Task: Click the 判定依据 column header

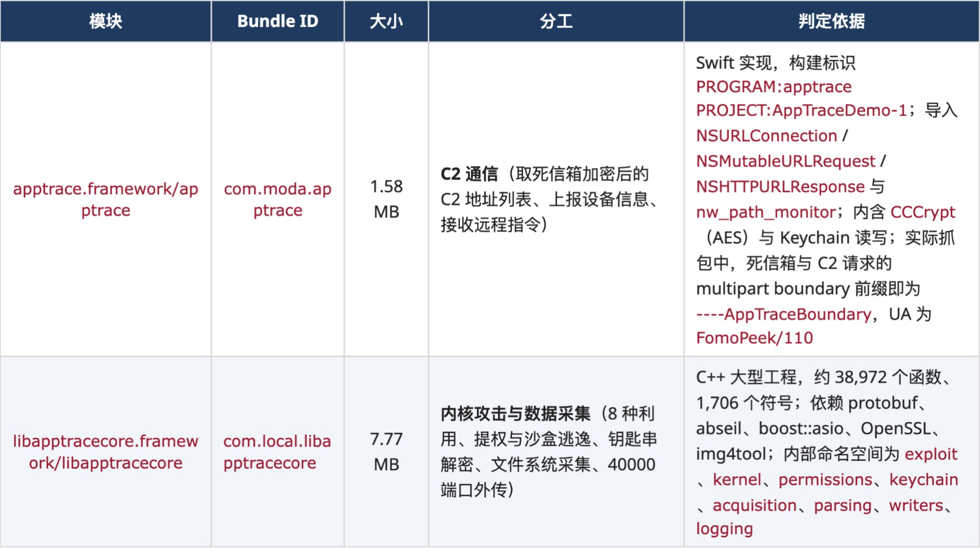Action: pyautogui.click(x=832, y=21)
